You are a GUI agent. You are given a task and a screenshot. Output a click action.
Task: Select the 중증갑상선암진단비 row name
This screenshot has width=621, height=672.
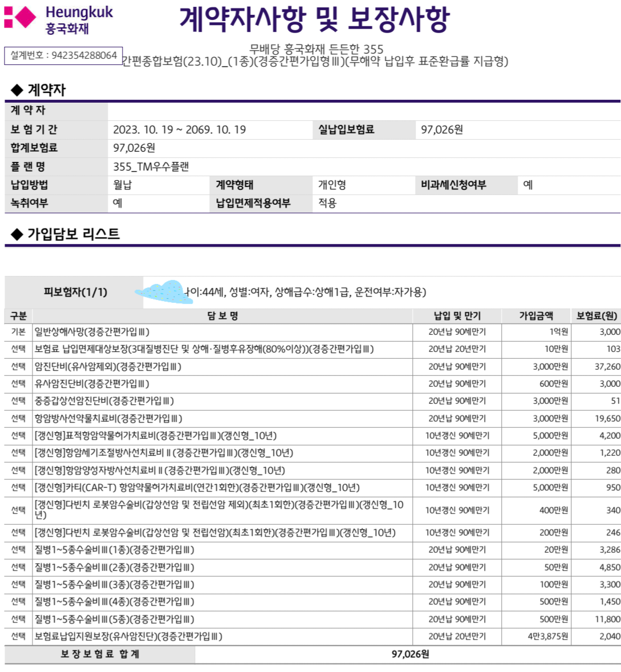[x=104, y=401]
